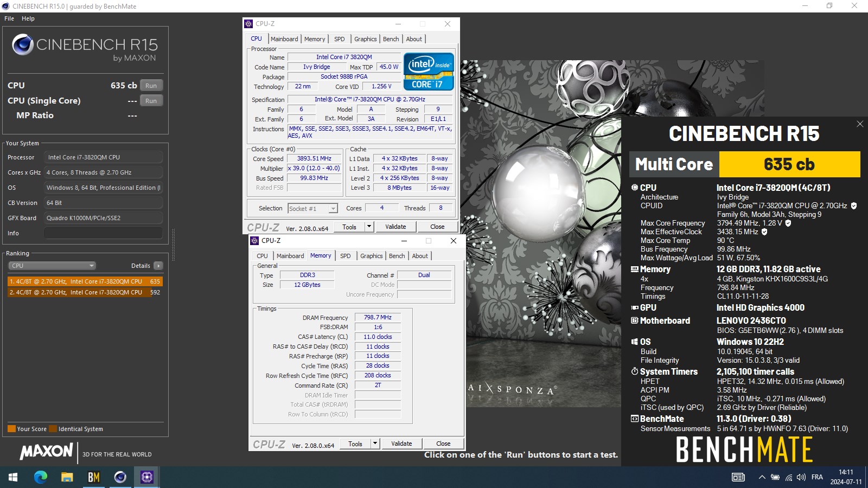Open the Help menu

click(28, 18)
